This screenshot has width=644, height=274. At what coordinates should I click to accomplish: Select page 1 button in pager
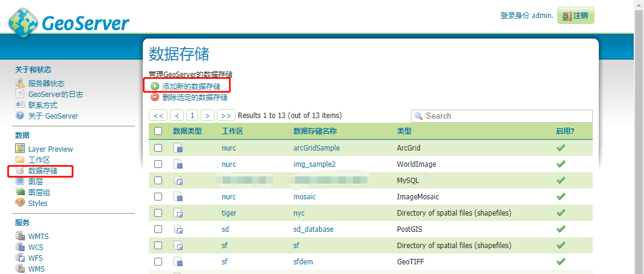click(192, 116)
